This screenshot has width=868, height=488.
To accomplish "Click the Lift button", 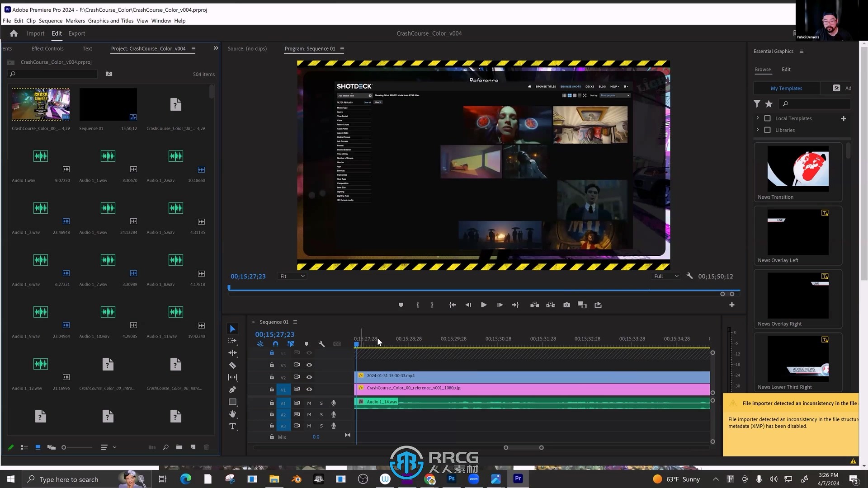I will tap(534, 305).
